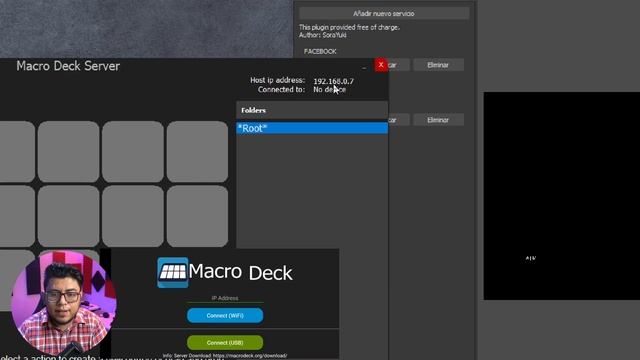Click the host IP value 192.168.0.7
The width and height of the screenshot is (640, 360).
click(x=333, y=81)
